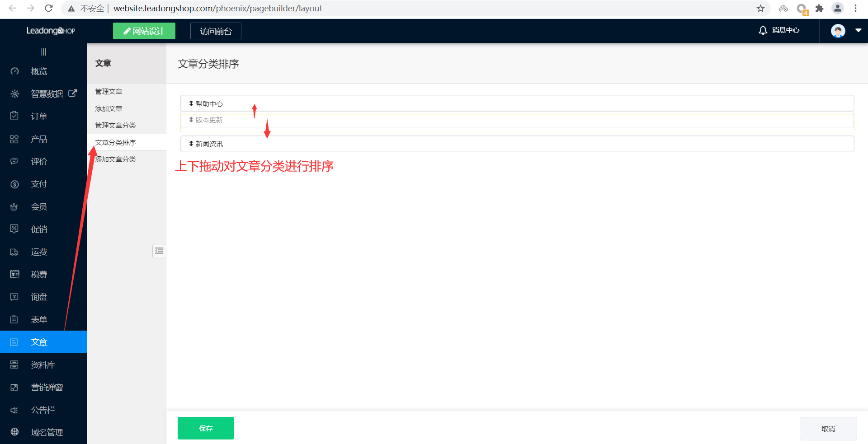
Task: Open 智慧数据 external link icon
Action: [72, 93]
